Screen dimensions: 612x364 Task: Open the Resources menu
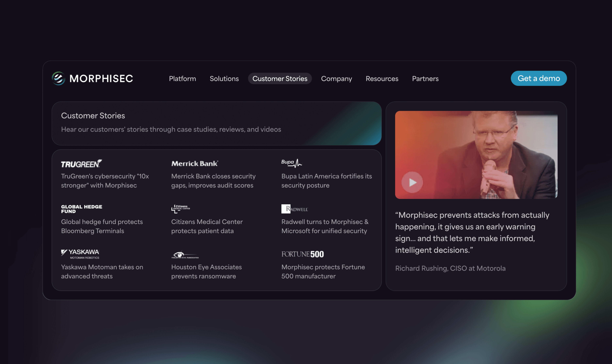click(382, 79)
